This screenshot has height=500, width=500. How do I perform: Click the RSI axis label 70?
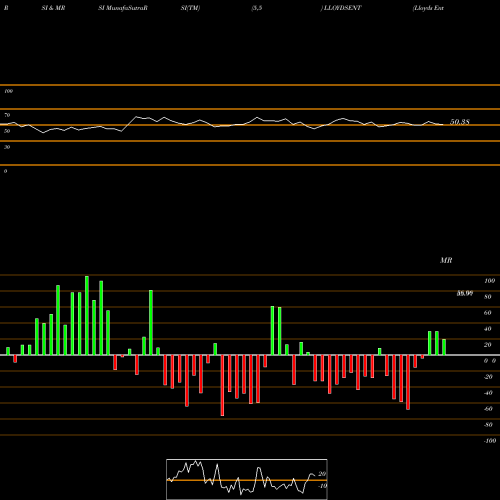7,115
